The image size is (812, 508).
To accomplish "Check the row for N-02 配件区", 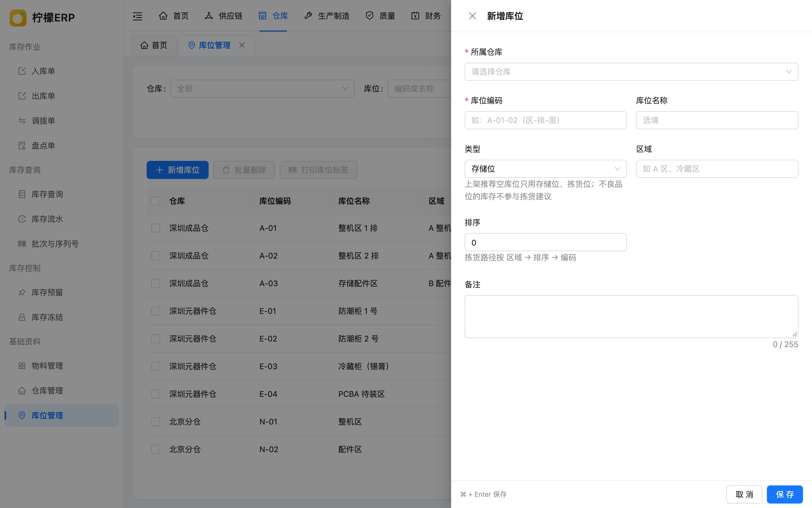I will coord(156,449).
